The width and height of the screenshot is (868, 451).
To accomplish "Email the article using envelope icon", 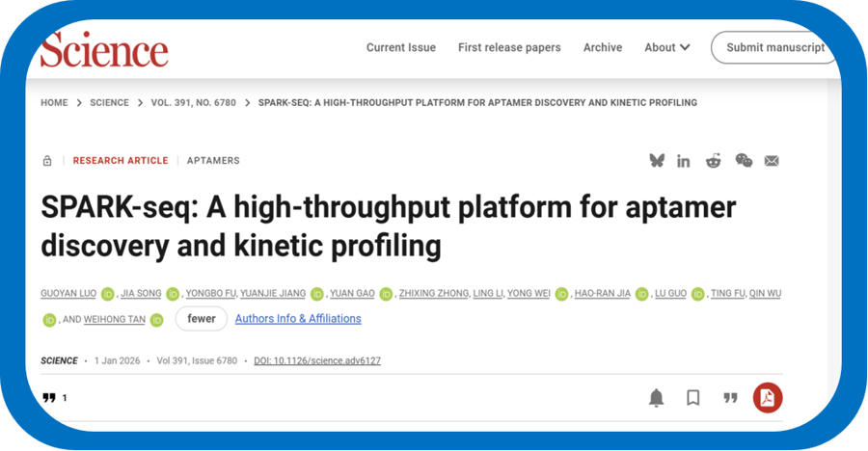I will 772,161.
